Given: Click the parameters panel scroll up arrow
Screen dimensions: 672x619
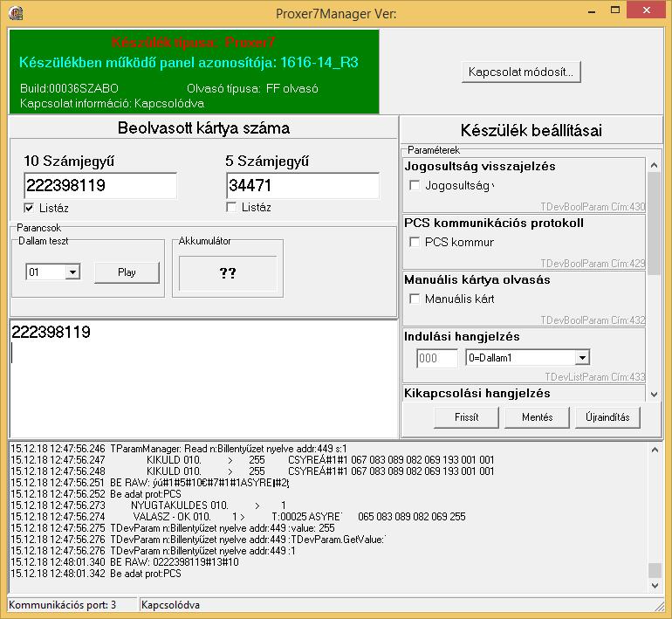Looking at the screenshot, I should point(654,165).
